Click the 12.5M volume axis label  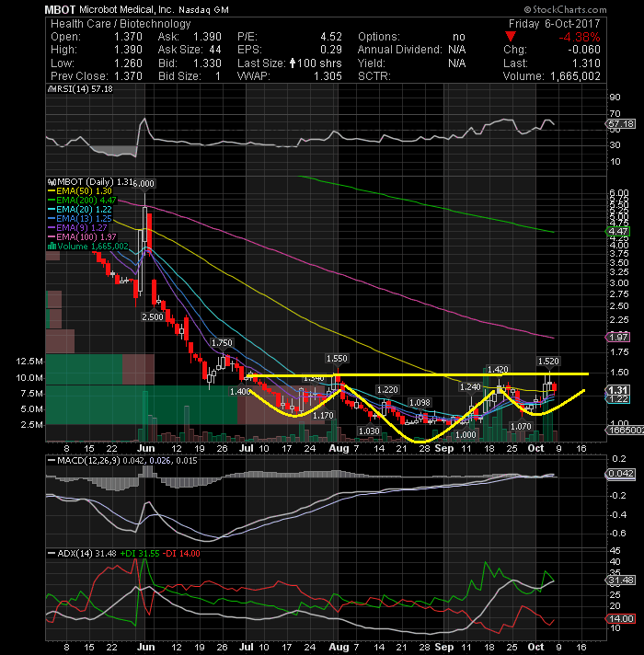[29, 362]
